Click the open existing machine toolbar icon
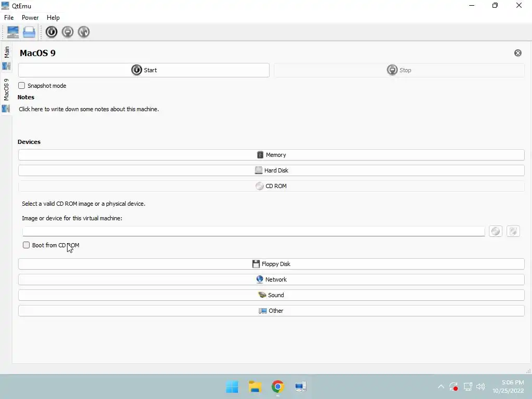The image size is (532, 399). tap(29, 32)
